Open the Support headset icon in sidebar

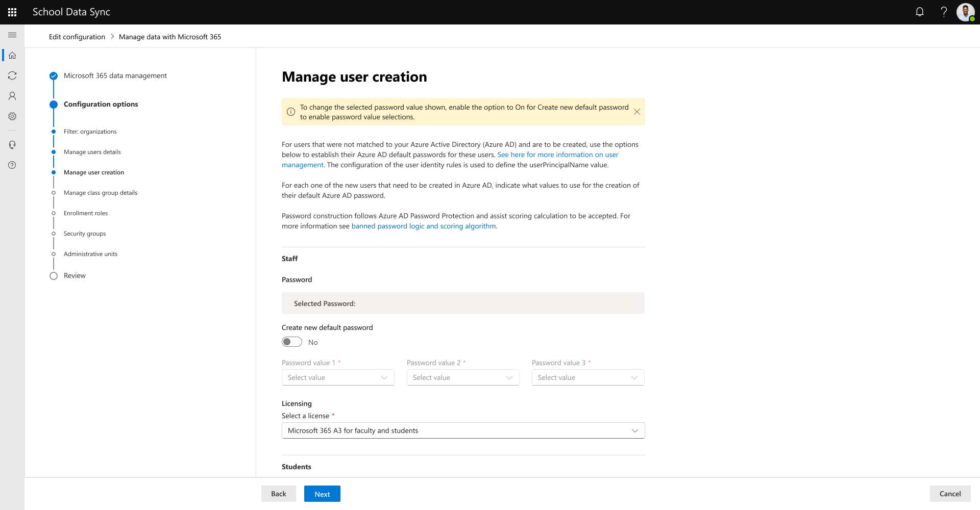tap(12, 145)
